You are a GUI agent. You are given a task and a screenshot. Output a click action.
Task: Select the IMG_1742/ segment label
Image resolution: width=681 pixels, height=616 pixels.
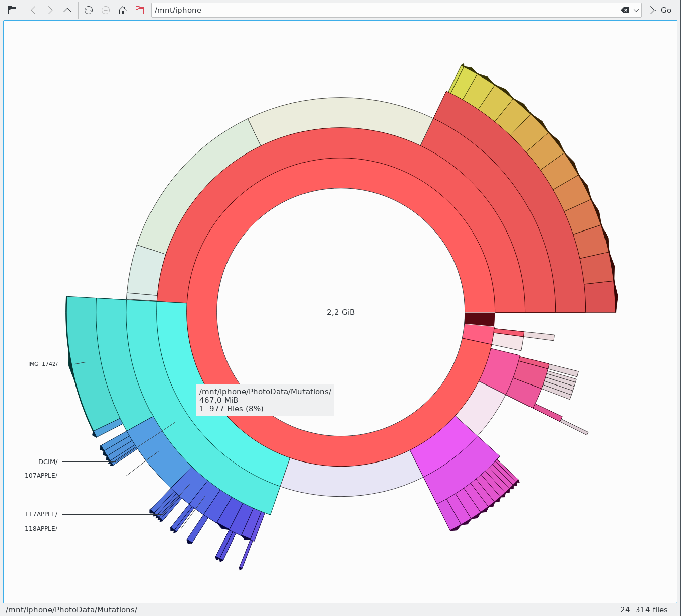coord(43,364)
